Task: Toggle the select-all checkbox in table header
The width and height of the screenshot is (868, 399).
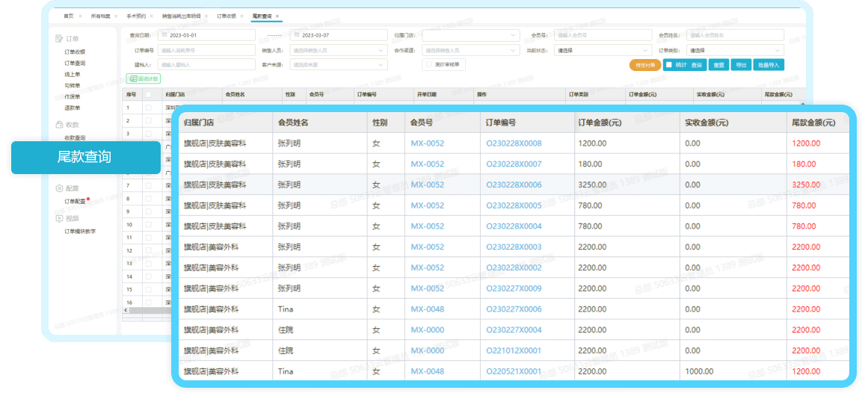Action: pyautogui.click(x=148, y=95)
